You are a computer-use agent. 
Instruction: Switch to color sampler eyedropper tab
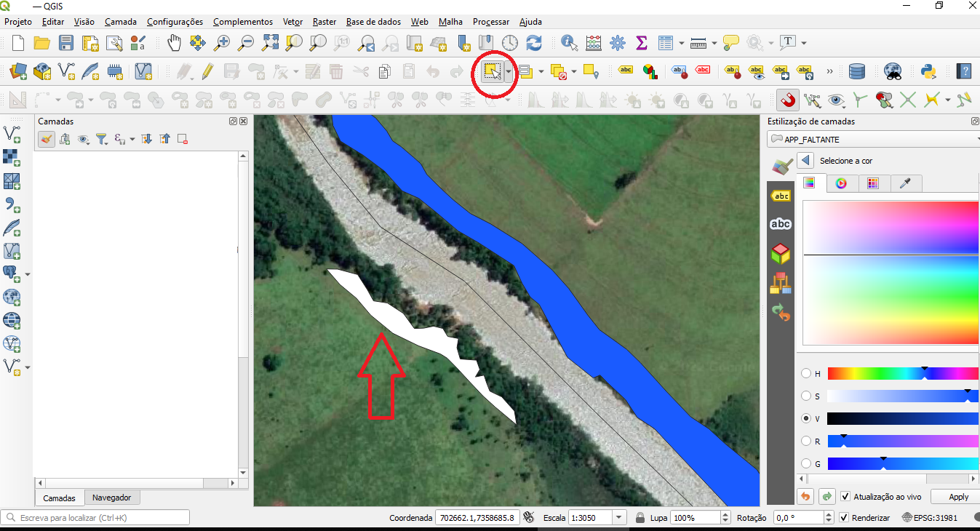[x=906, y=183]
